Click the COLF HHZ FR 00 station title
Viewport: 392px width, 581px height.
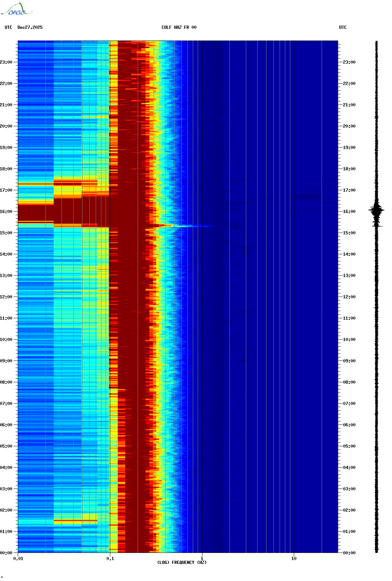coord(179,27)
